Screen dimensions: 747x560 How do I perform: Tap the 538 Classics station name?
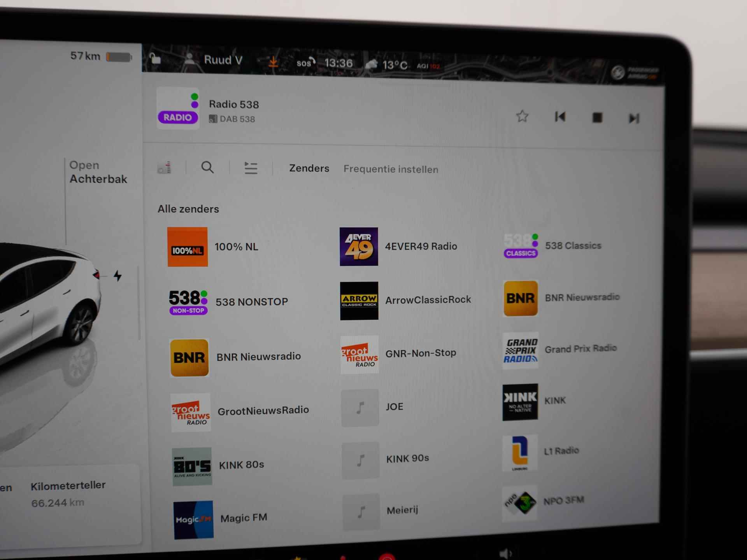click(x=573, y=246)
